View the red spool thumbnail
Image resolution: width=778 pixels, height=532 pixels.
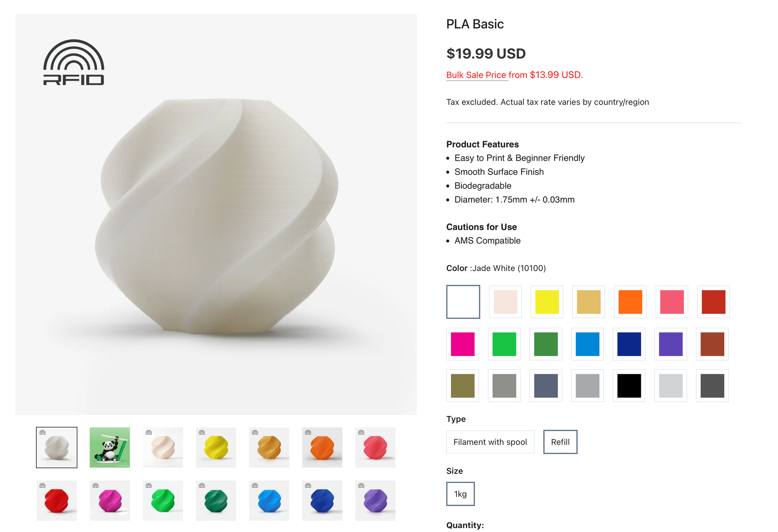point(56,500)
